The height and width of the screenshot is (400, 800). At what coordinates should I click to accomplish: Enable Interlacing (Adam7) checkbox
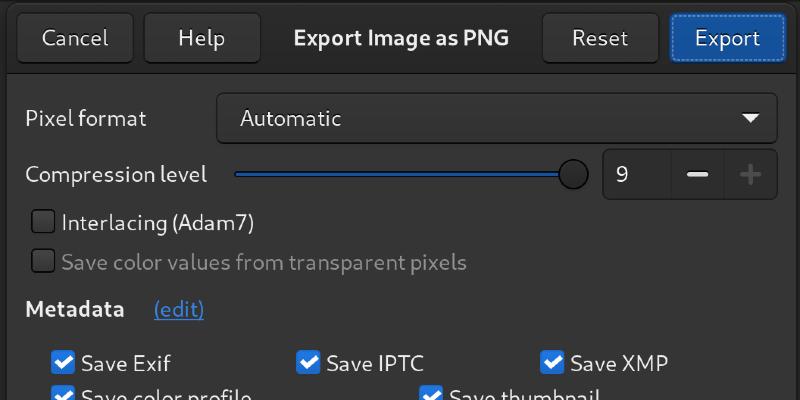pyautogui.click(x=43, y=222)
